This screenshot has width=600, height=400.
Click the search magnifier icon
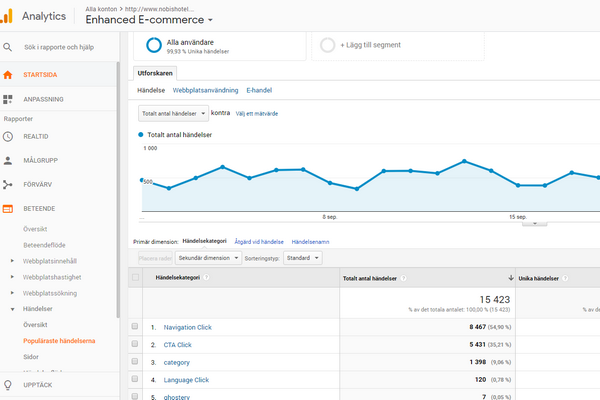pyautogui.click(x=8, y=47)
